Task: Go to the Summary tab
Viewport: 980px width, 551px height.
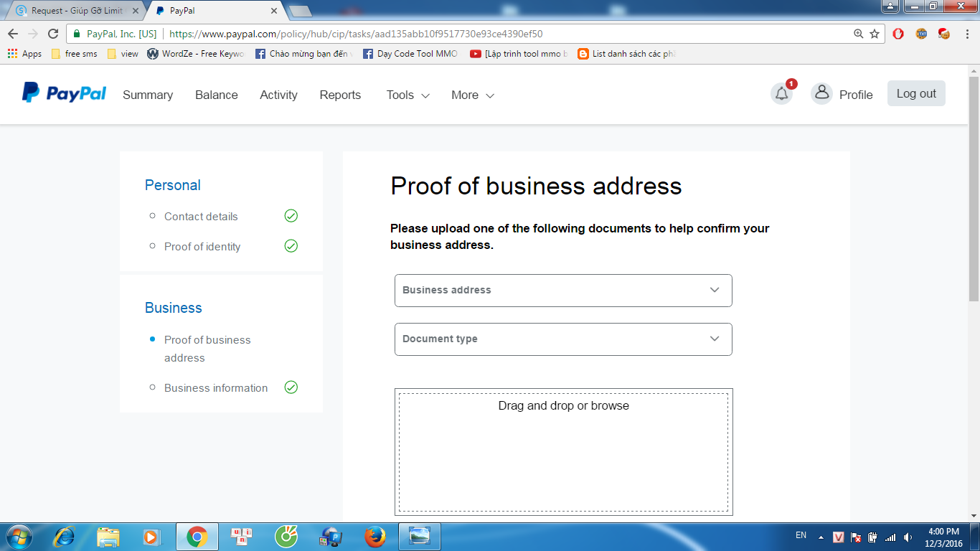Action: click(x=148, y=95)
